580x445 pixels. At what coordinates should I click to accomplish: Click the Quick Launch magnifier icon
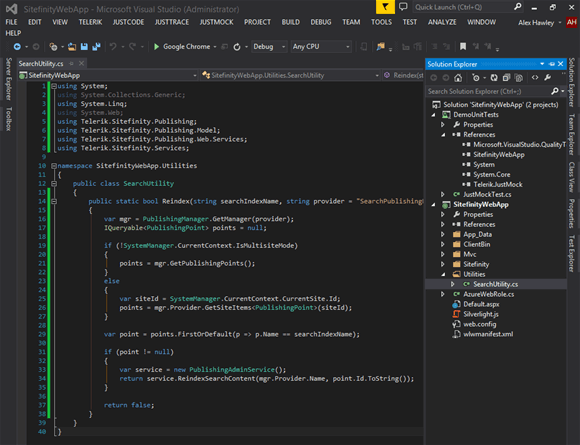click(x=518, y=6)
